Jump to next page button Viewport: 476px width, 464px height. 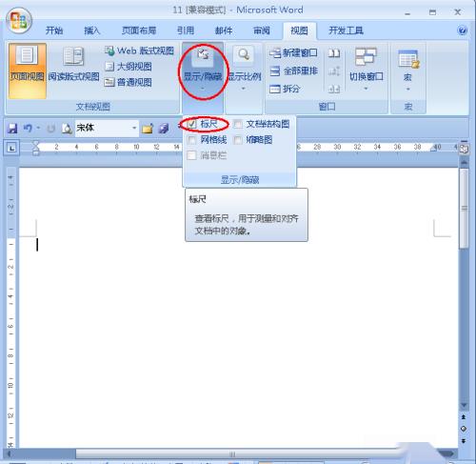pos(464,441)
